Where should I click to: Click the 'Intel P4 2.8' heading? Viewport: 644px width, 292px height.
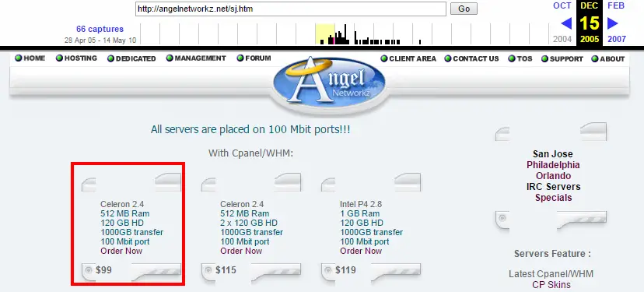[x=360, y=204]
